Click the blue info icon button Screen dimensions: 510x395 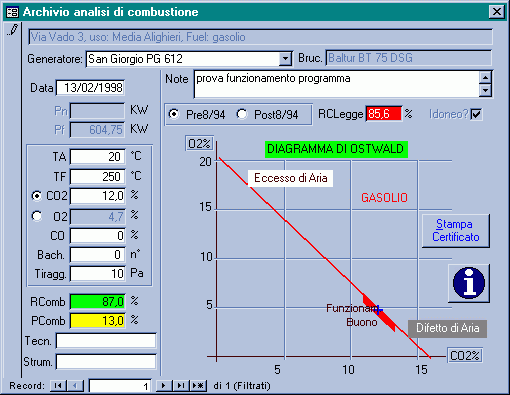click(469, 283)
